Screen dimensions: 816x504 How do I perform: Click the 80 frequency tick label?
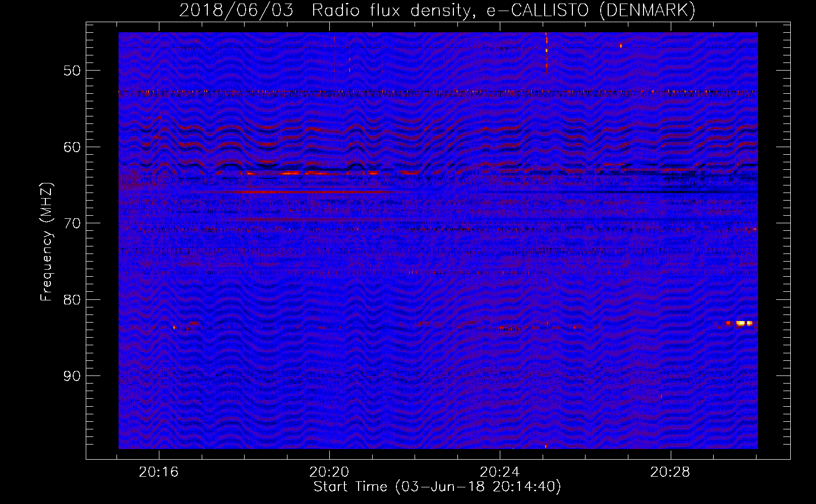[72, 300]
